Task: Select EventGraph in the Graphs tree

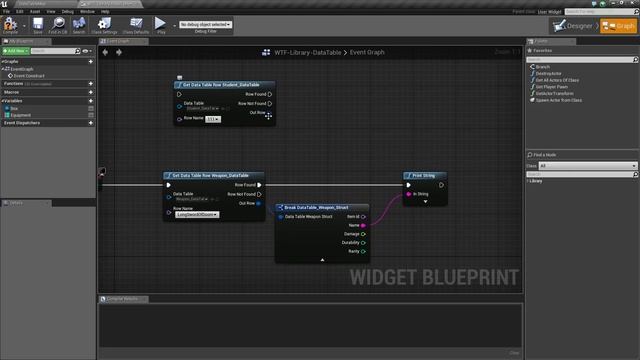Action: [22, 69]
